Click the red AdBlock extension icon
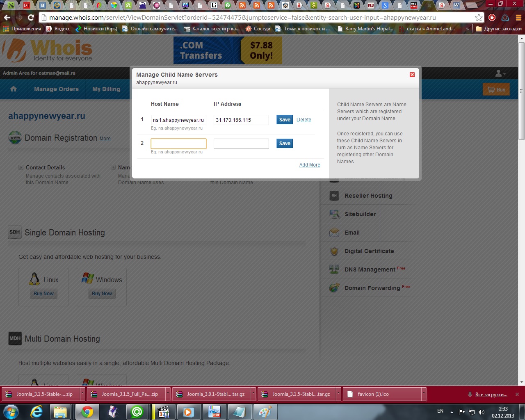The image size is (525, 420). 492,18
